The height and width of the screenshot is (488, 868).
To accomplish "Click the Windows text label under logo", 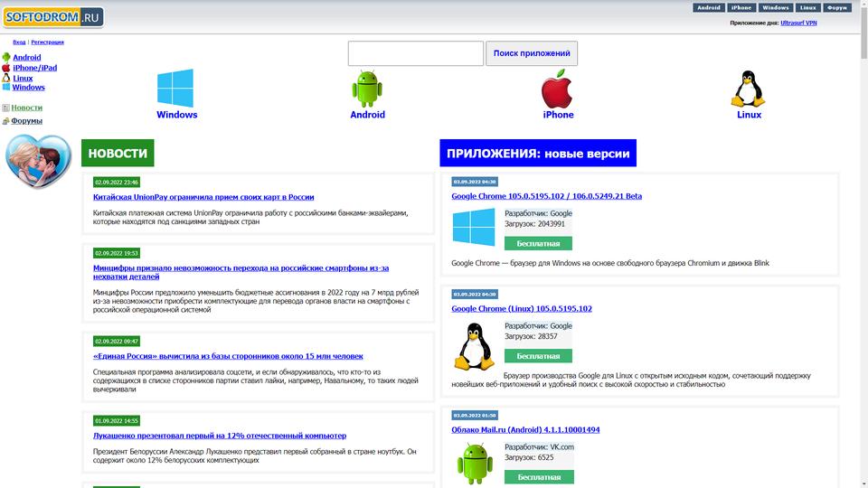I will (176, 115).
